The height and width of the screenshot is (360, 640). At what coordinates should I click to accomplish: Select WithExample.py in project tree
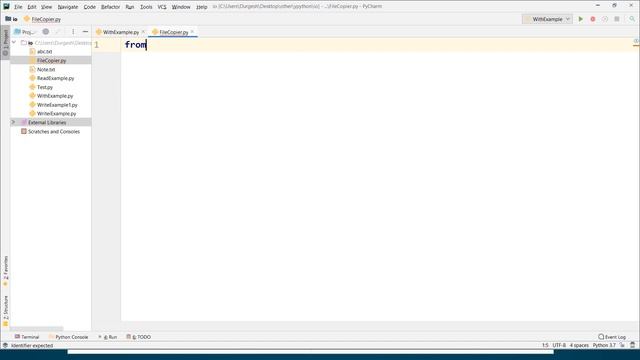tap(55, 96)
